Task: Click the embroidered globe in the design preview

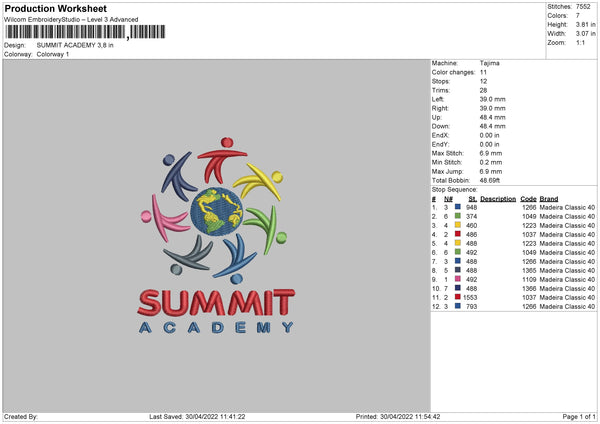Action: coord(217,212)
